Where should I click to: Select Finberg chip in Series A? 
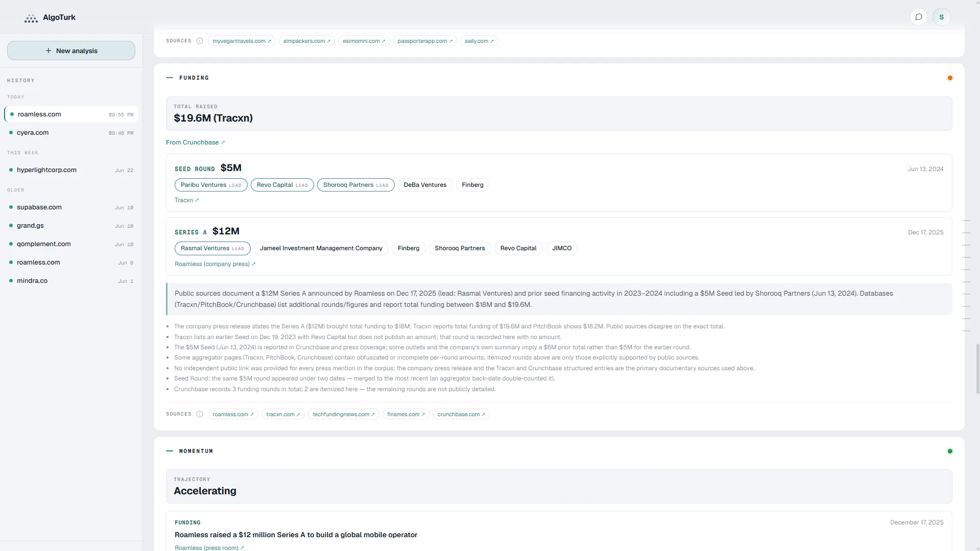[x=409, y=248]
